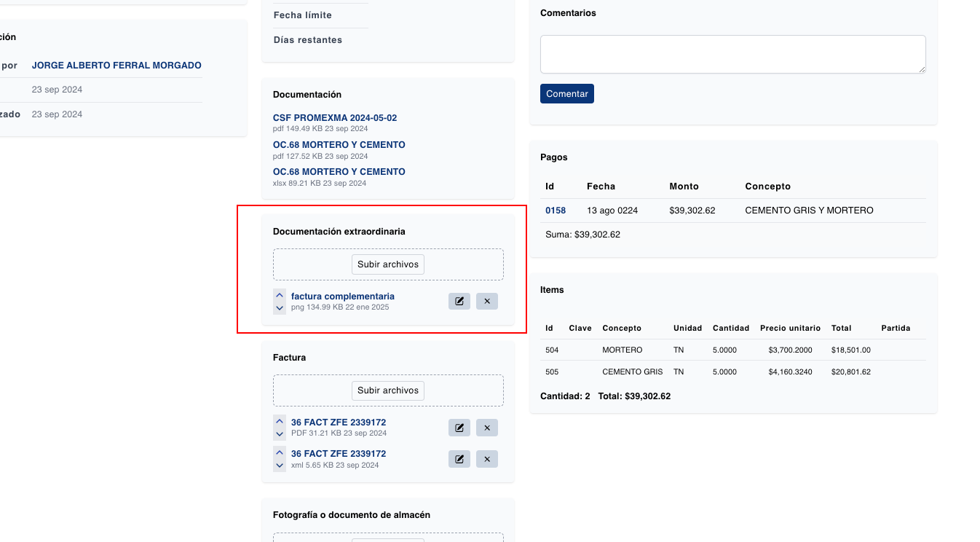The width and height of the screenshot is (980, 542).
Task: Move 36 FACT ZFE xml file up
Action: point(280,452)
